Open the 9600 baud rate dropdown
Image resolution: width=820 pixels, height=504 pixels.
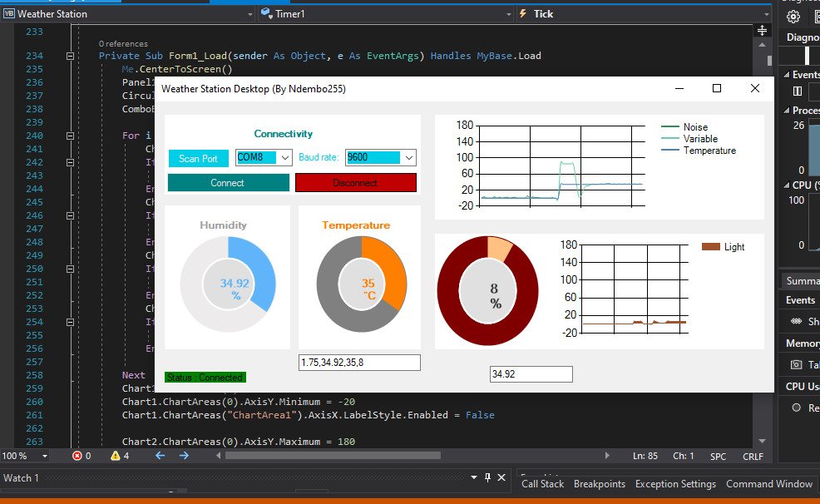(x=411, y=157)
